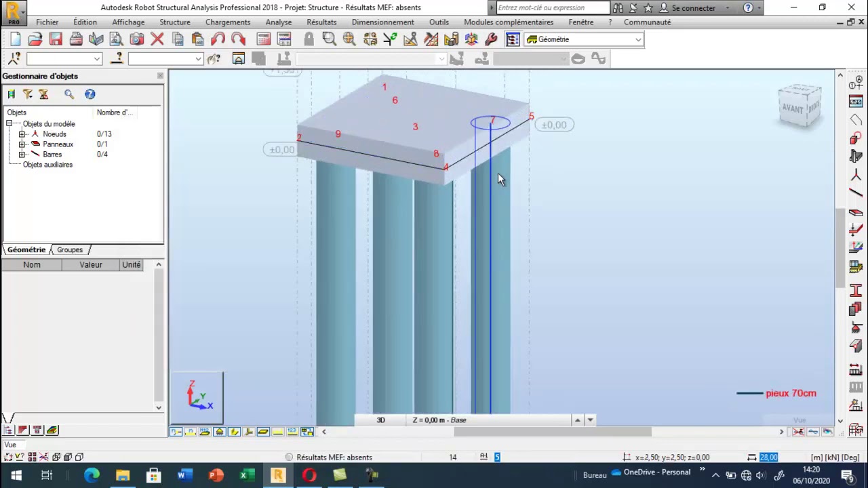Click the Se connecter link
Screen dimensions: 868x488
(x=693, y=8)
